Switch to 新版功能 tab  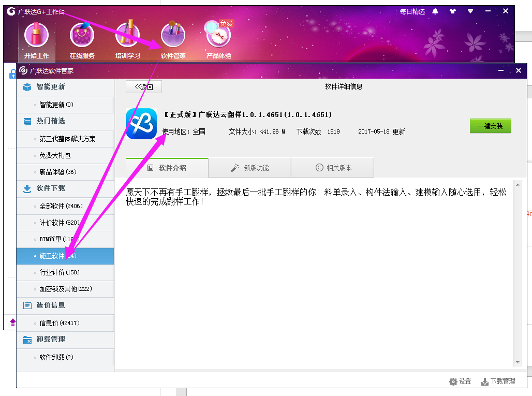point(250,168)
